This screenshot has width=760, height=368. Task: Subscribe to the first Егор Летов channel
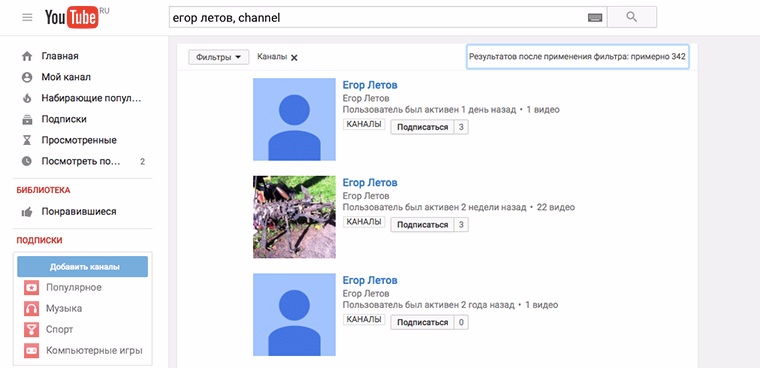[x=423, y=127]
